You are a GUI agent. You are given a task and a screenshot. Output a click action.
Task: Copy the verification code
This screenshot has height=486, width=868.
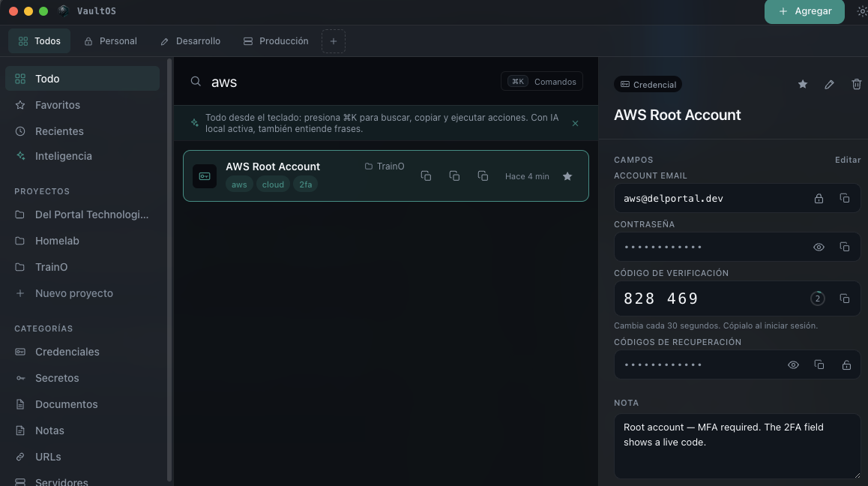pyautogui.click(x=845, y=298)
